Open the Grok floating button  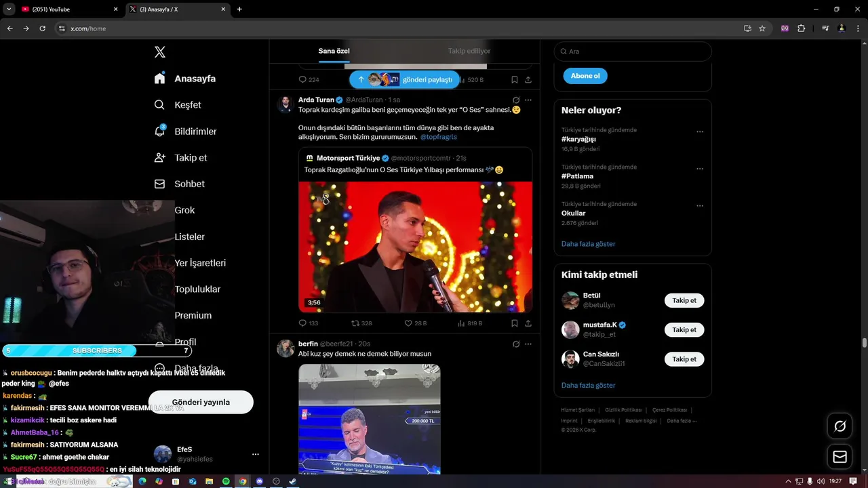point(840,426)
